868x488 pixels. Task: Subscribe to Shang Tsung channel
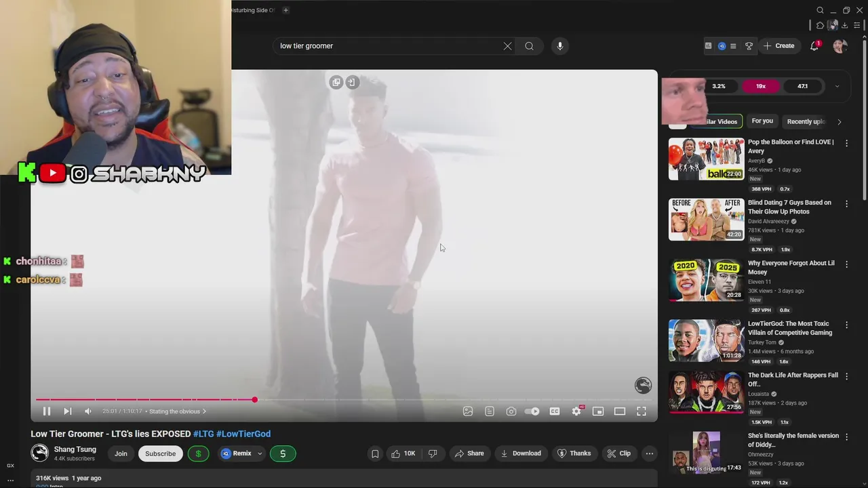point(160,453)
